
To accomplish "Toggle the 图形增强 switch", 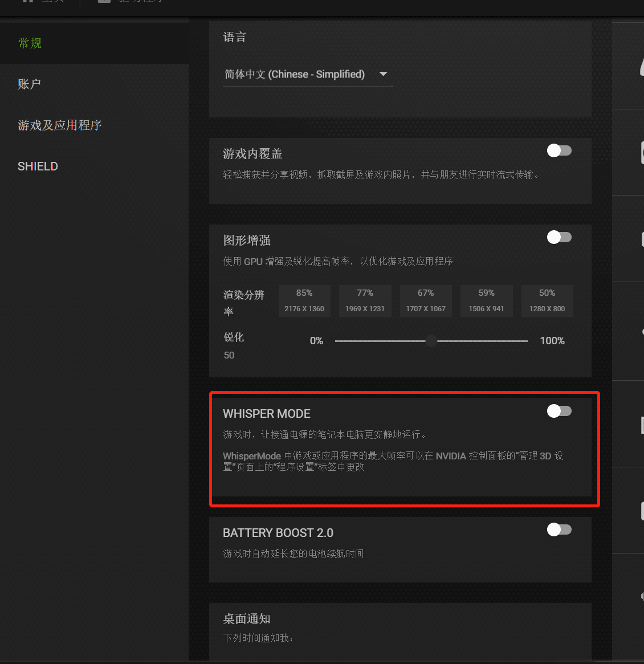I will (x=559, y=237).
